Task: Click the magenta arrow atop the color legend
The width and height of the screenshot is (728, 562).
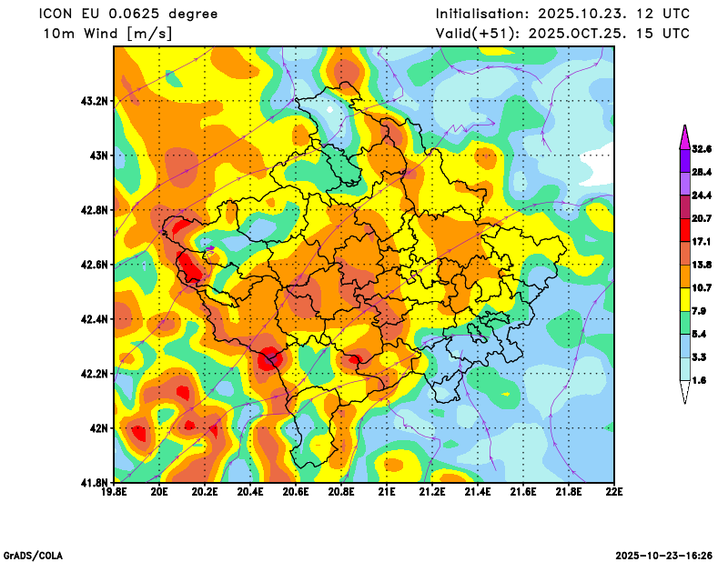Action: (x=683, y=137)
